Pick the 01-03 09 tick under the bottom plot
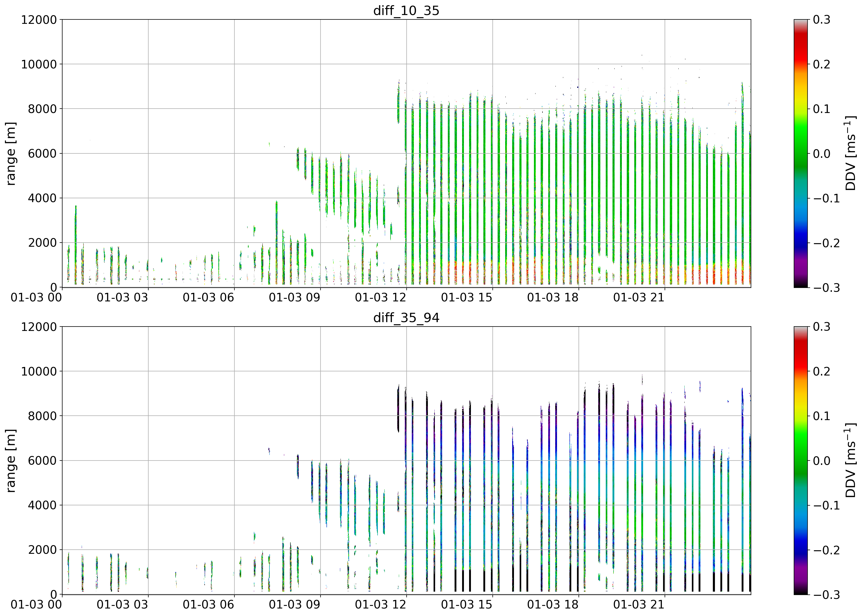Screen dimensions: 863x616 click(295, 605)
